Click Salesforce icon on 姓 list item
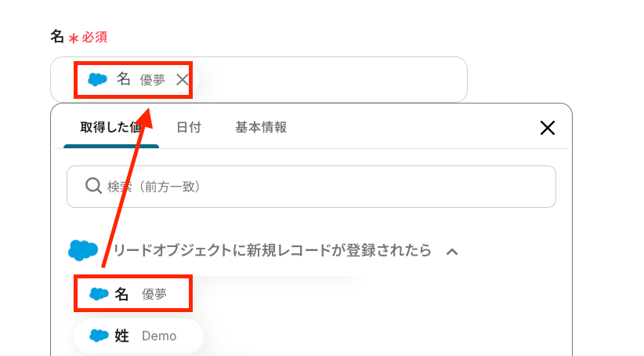 [99, 336]
